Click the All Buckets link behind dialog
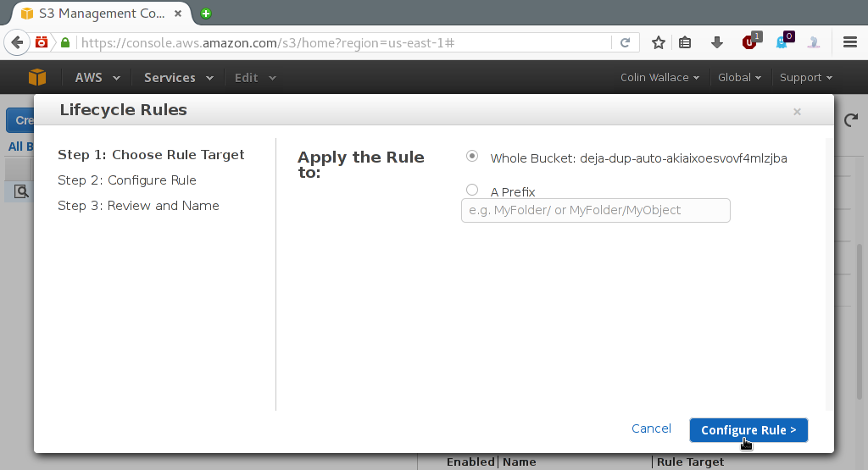This screenshot has width=868, height=470. (20, 147)
